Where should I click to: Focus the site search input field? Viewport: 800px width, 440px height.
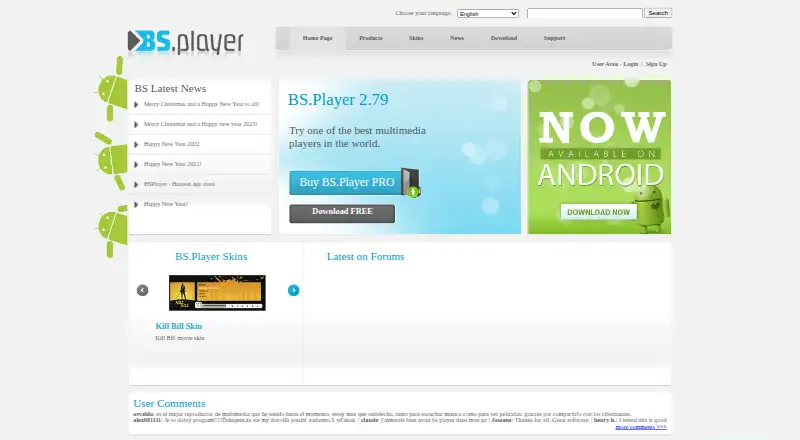pos(584,13)
